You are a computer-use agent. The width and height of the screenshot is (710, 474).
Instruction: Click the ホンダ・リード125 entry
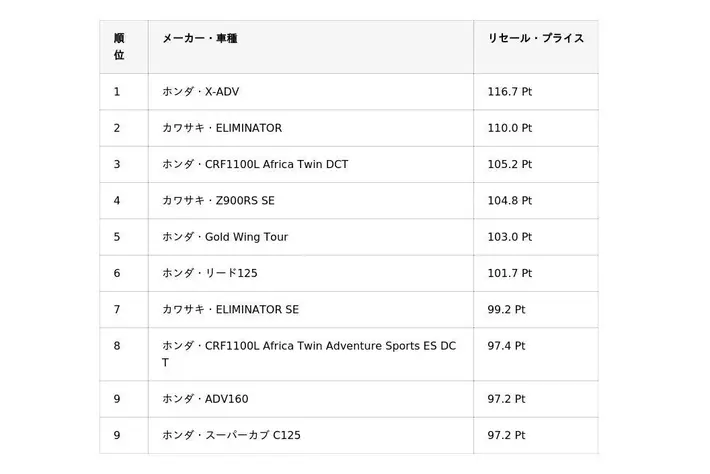(x=209, y=273)
